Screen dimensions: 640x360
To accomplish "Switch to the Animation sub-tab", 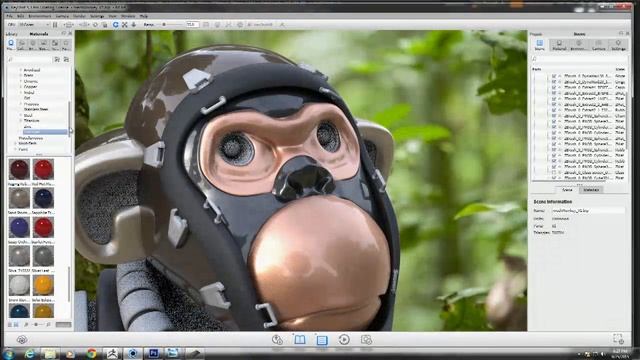I will [591, 190].
